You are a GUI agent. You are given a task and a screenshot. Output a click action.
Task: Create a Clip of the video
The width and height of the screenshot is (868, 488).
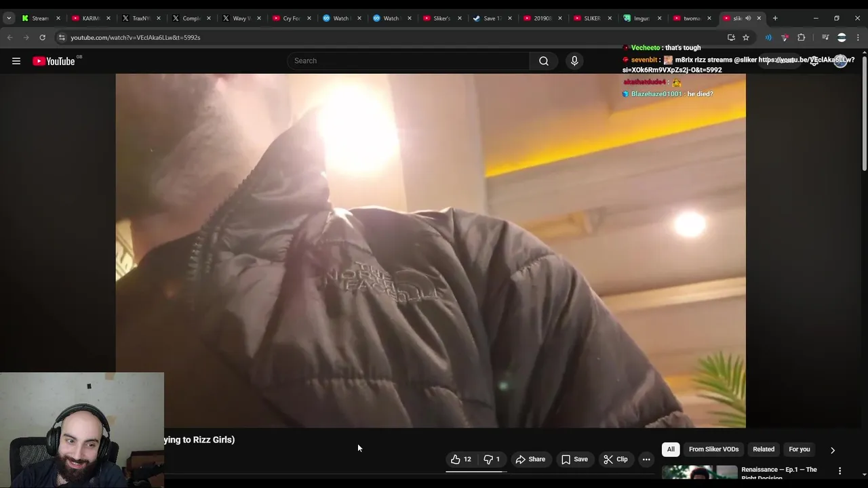(x=616, y=459)
